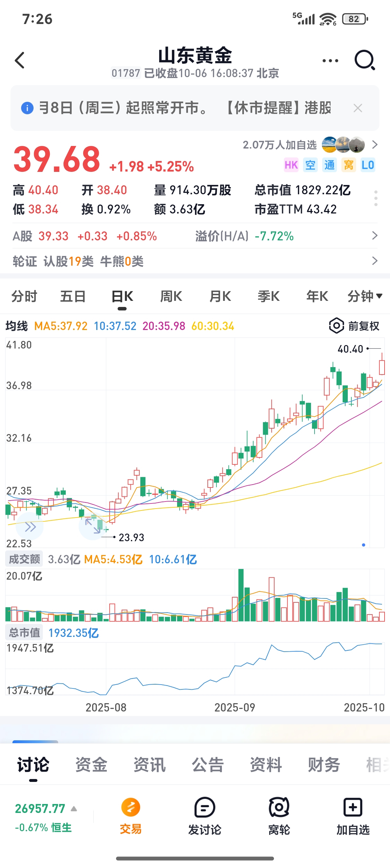
Task: Select the 日K chart tab
Action: (122, 296)
